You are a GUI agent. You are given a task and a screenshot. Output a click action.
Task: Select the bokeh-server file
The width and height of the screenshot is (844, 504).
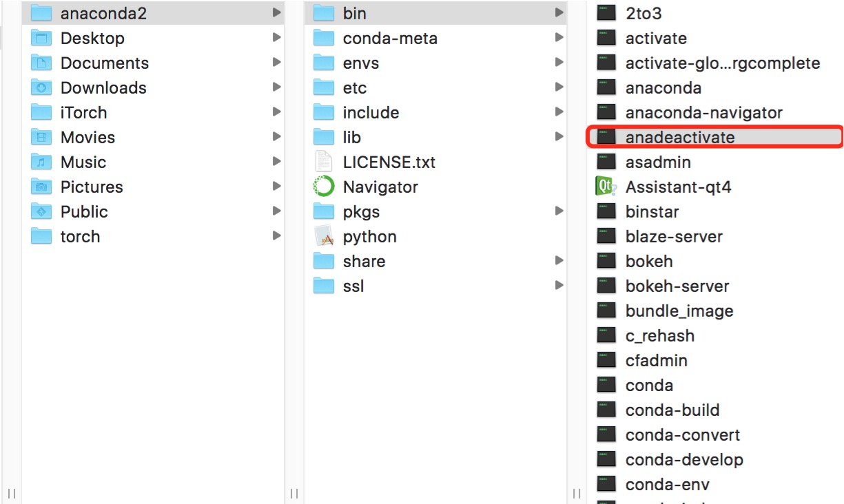(x=677, y=286)
